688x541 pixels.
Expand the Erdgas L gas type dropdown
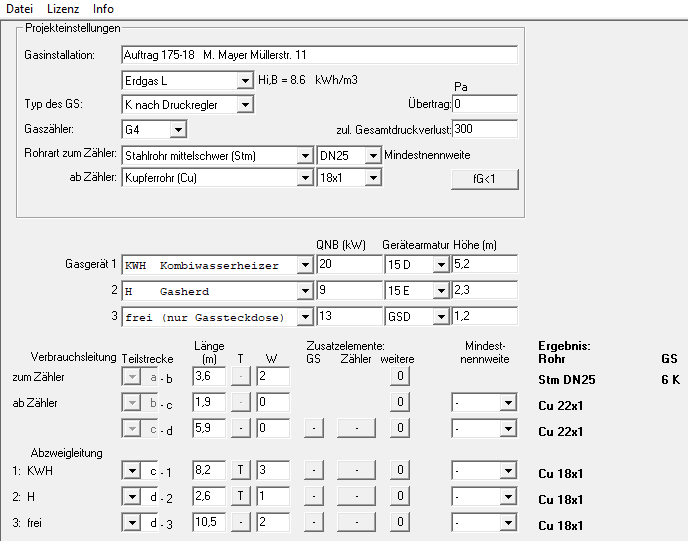245,81
